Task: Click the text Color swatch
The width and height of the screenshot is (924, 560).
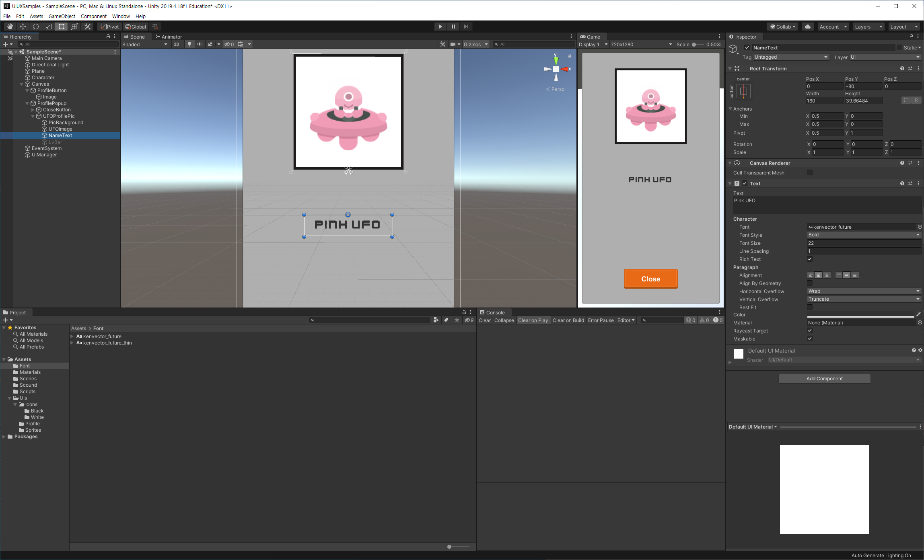Action: pos(860,315)
